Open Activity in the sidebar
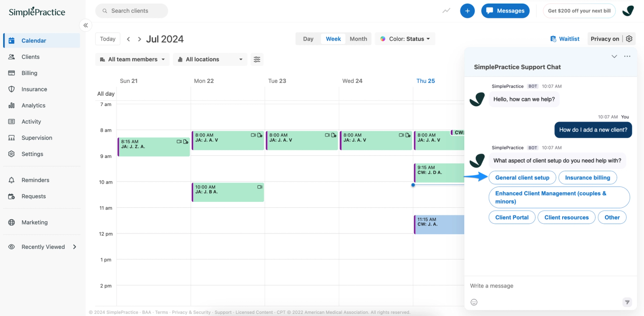Viewport: 644px width, 316px height. 42,121
